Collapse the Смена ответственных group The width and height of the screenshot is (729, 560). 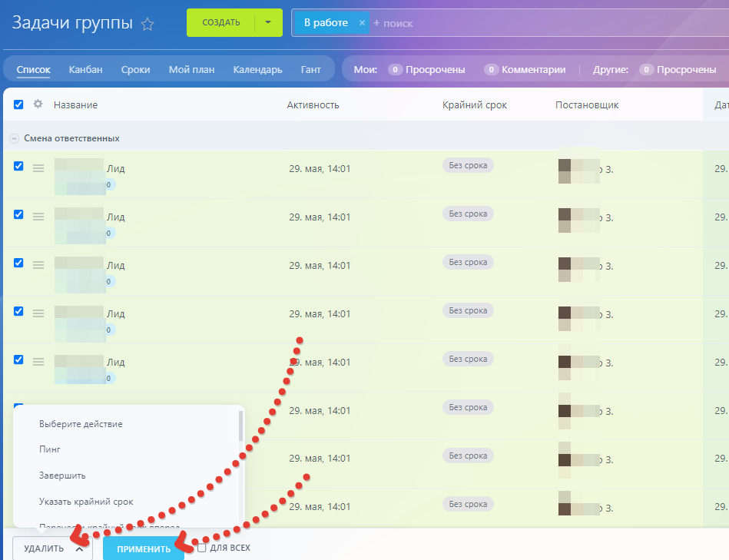[14, 139]
